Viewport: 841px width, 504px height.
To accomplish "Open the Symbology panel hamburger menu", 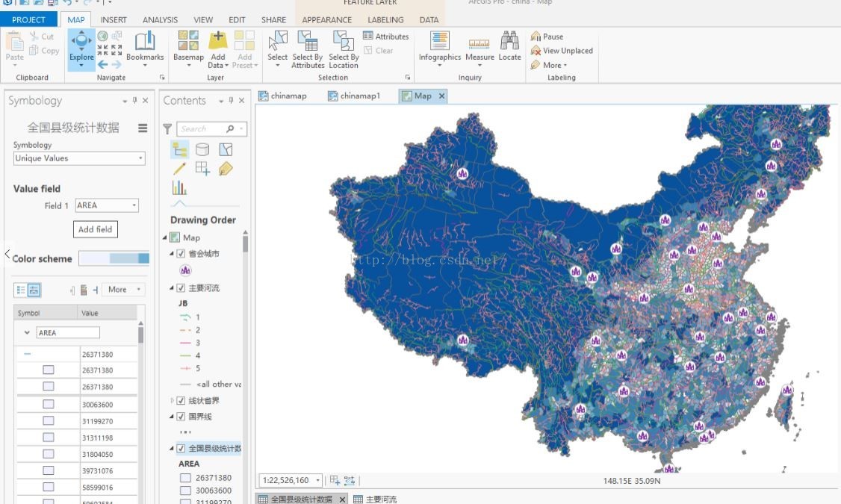I will pos(143,128).
